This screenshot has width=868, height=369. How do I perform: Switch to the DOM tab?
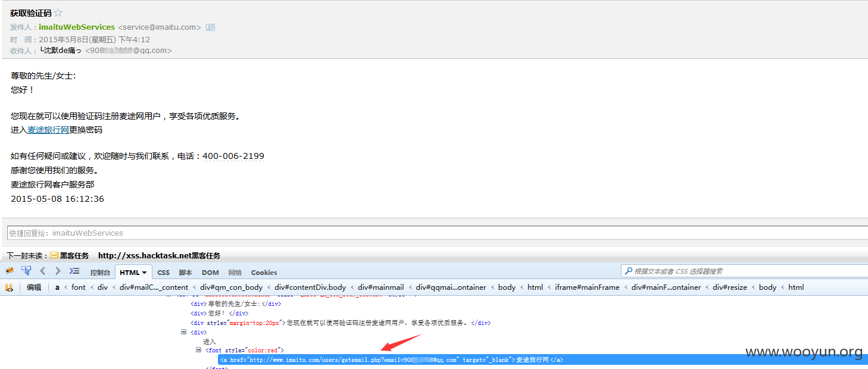tap(210, 273)
